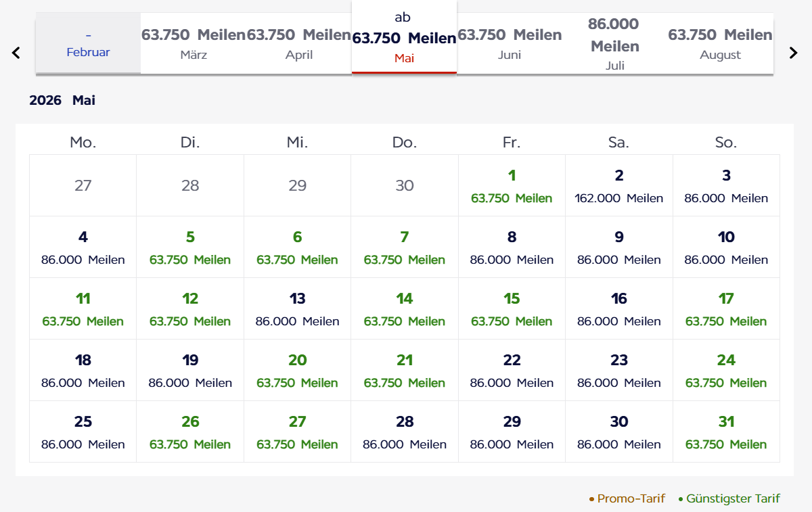The image size is (812, 512).
Task: Navigate to previous months using left arrow
Action: tap(15, 51)
